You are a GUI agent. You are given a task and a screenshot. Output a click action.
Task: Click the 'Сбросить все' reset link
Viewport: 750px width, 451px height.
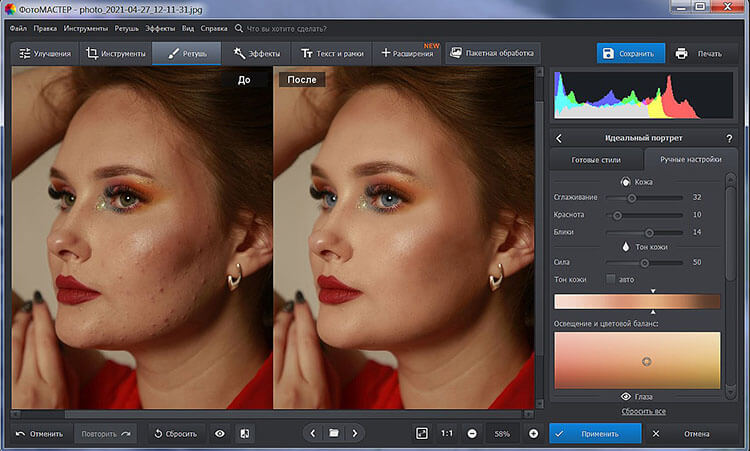pos(641,412)
